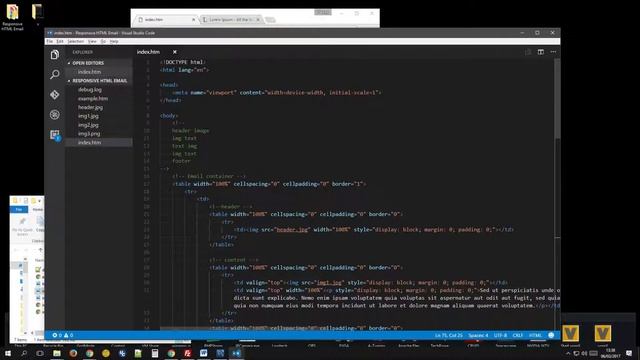Image resolution: width=640 pixels, height=360 pixels.
Task: Open the Search view in the activity bar
Action: point(55,74)
